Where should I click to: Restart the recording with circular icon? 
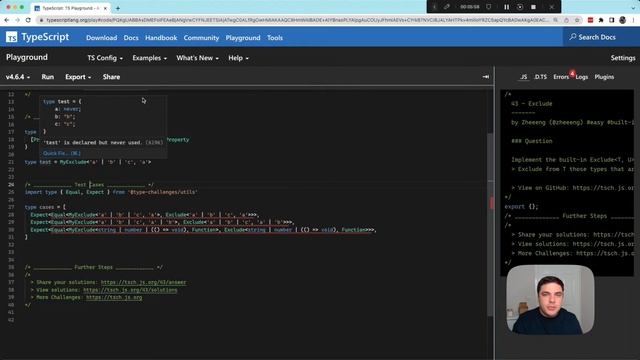(x=520, y=7)
